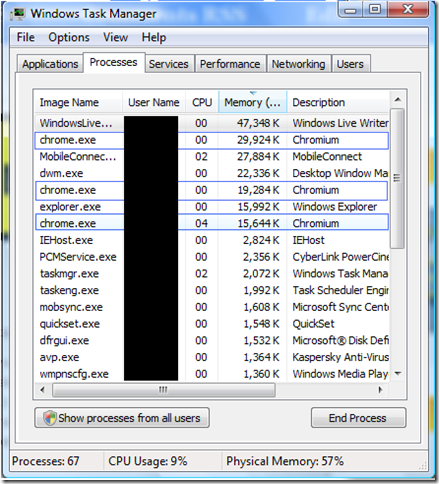Select the dfrgui.exe process
The image size is (439, 484).
pyautogui.click(x=212, y=340)
